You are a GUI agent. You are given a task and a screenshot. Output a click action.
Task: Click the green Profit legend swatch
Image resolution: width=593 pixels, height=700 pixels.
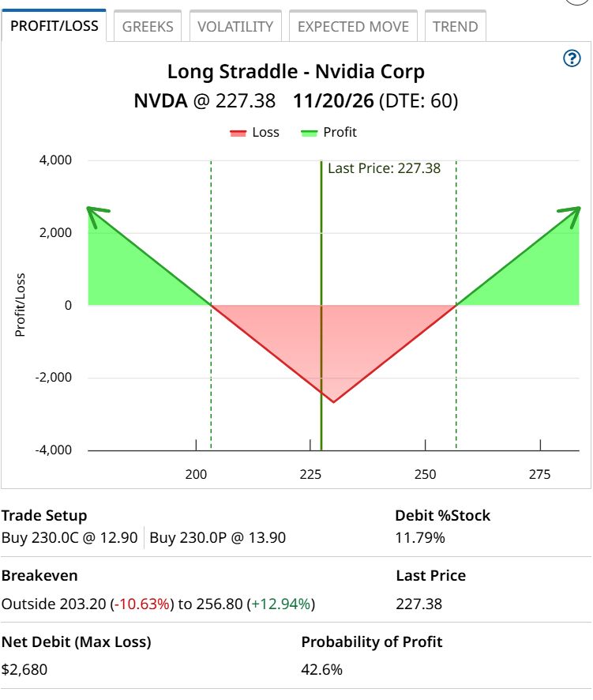pos(310,133)
